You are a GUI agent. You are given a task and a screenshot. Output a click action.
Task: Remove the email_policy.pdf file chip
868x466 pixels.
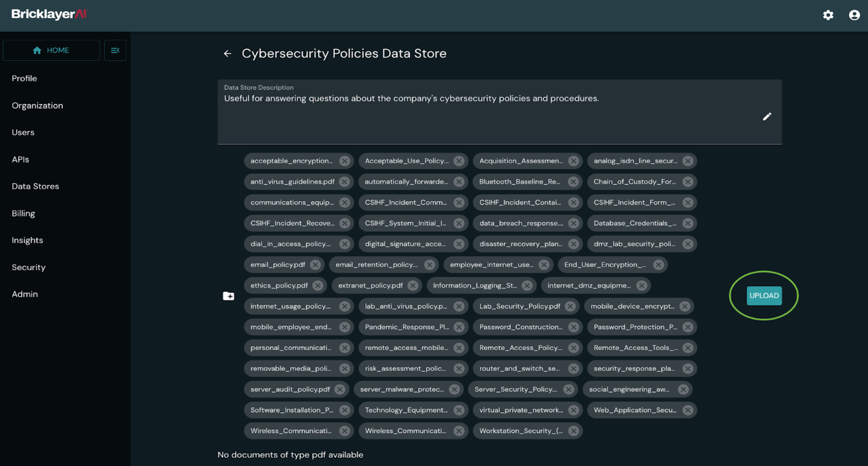(x=315, y=265)
